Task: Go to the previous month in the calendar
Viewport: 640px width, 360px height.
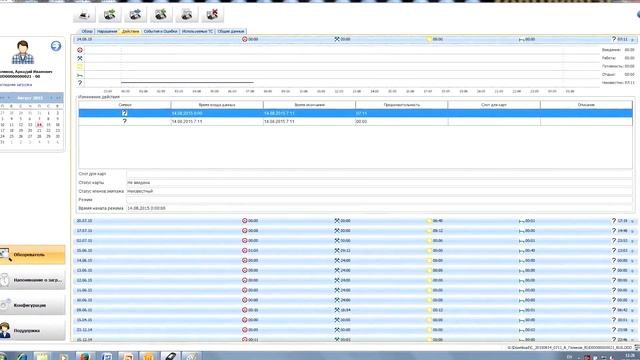Action: pyautogui.click(x=9, y=98)
